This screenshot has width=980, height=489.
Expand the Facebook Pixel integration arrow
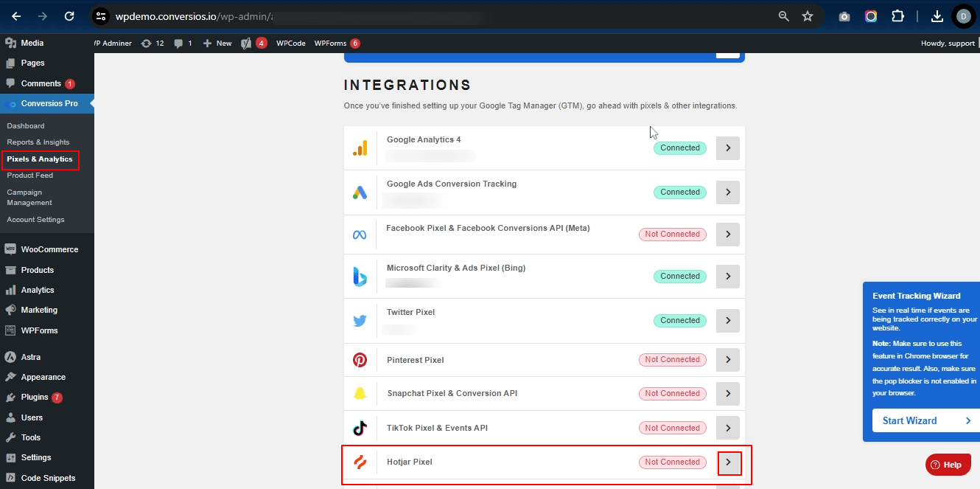(x=728, y=235)
